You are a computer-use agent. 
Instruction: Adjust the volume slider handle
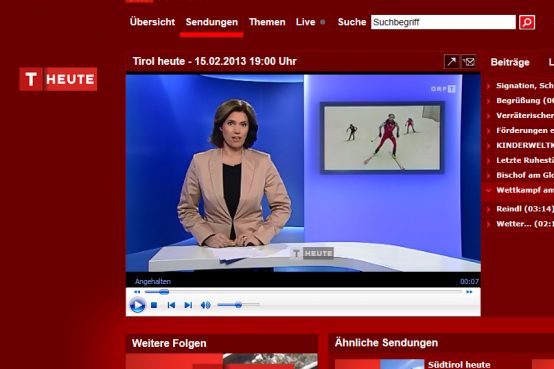pyautogui.click(x=238, y=305)
